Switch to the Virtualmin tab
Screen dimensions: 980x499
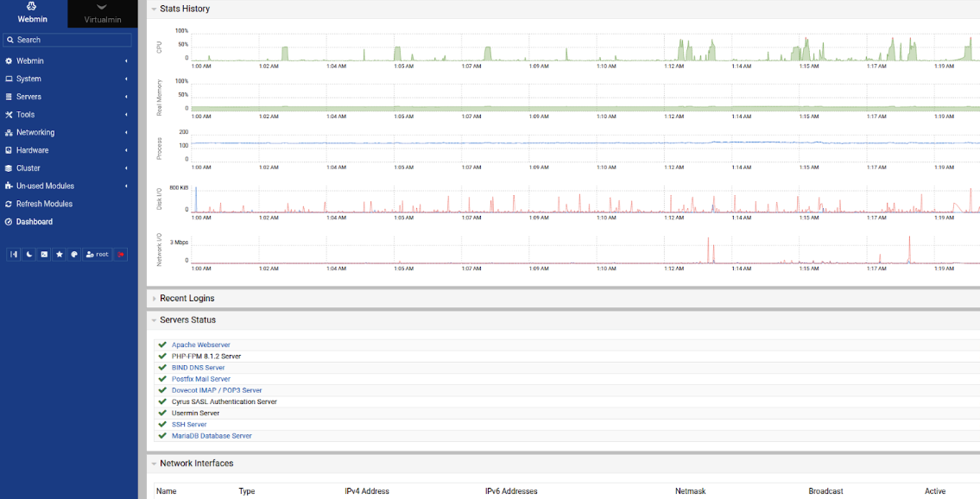[x=103, y=14]
